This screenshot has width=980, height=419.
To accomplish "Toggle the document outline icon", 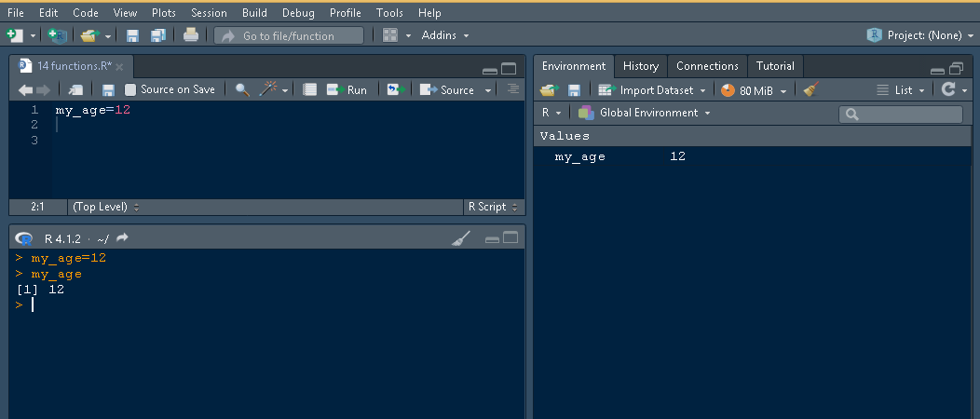I will (513, 89).
